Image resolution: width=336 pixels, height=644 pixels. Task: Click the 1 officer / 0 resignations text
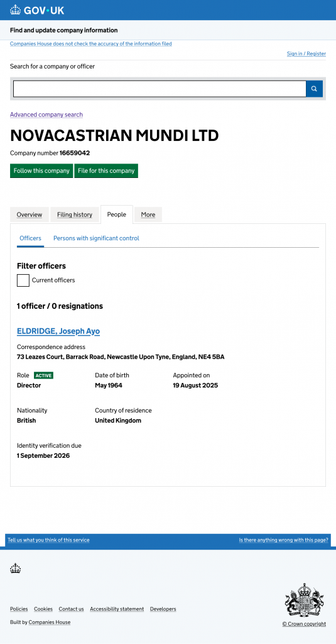point(60,306)
